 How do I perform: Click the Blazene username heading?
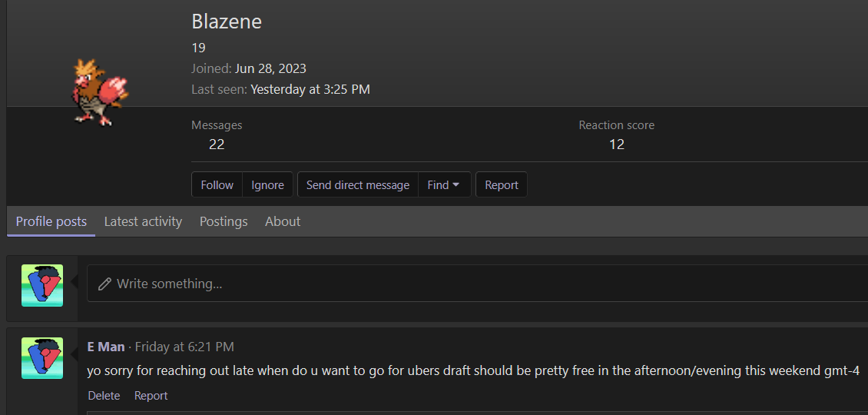coord(227,22)
